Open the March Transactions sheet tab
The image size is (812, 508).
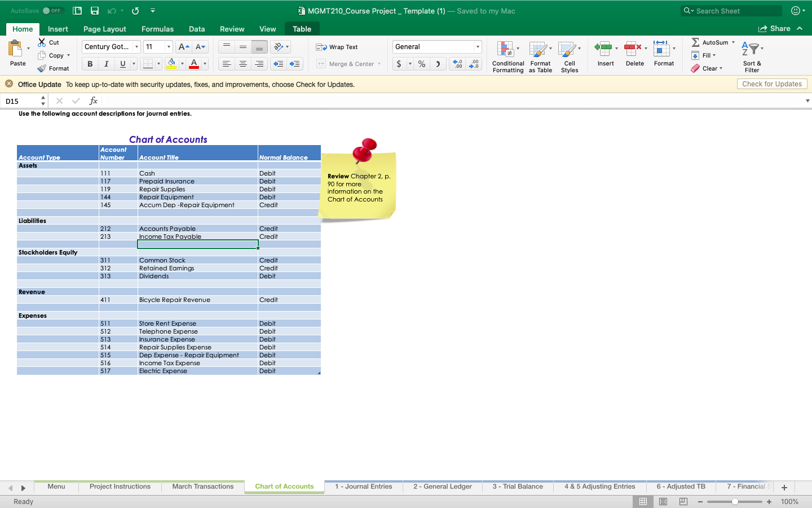pyautogui.click(x=202, y=486)
